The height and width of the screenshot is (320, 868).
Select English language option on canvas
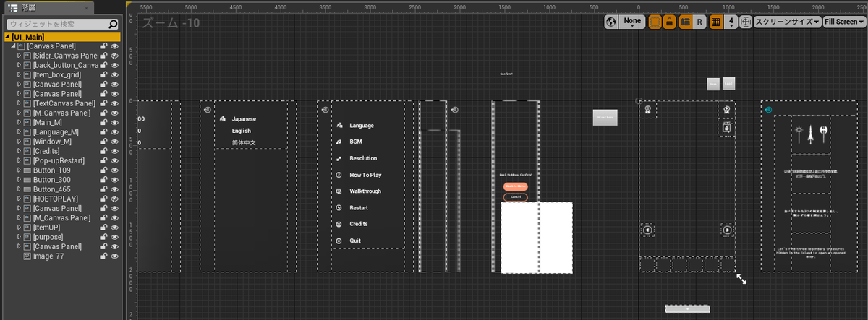click(x=242, y=131)
